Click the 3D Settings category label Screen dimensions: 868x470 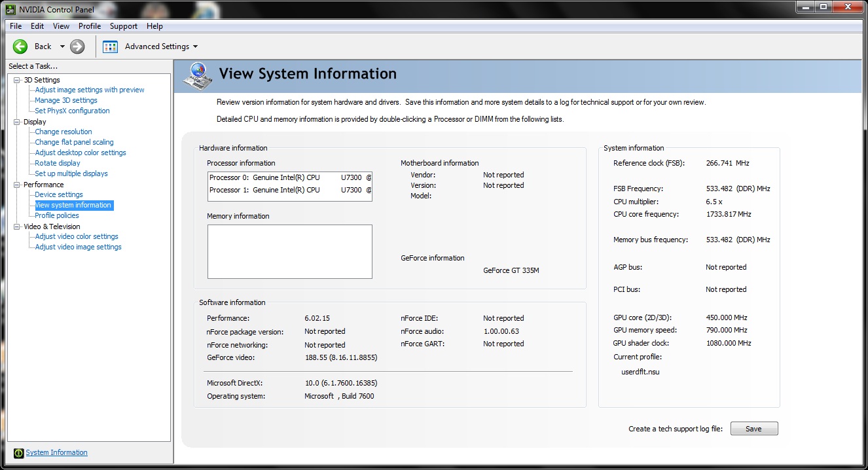click(x=42, y=80)
